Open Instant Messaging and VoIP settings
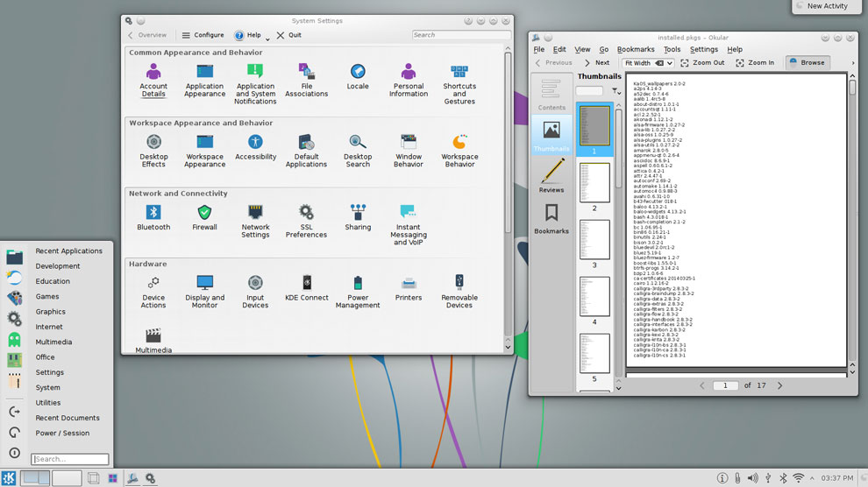868x487 pixels. [x=409, y=225]
